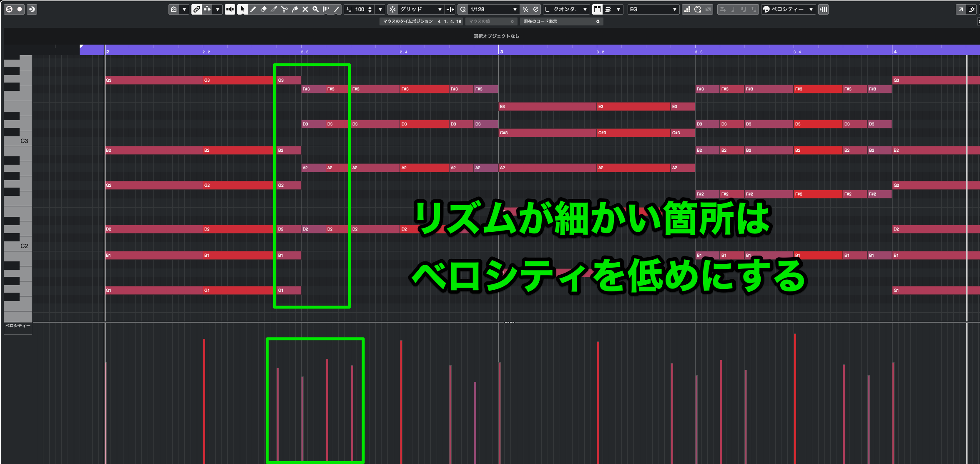The image size is (980, 464).
Task: Select the Draw pencil tool
Action: (x=253, y=9)
